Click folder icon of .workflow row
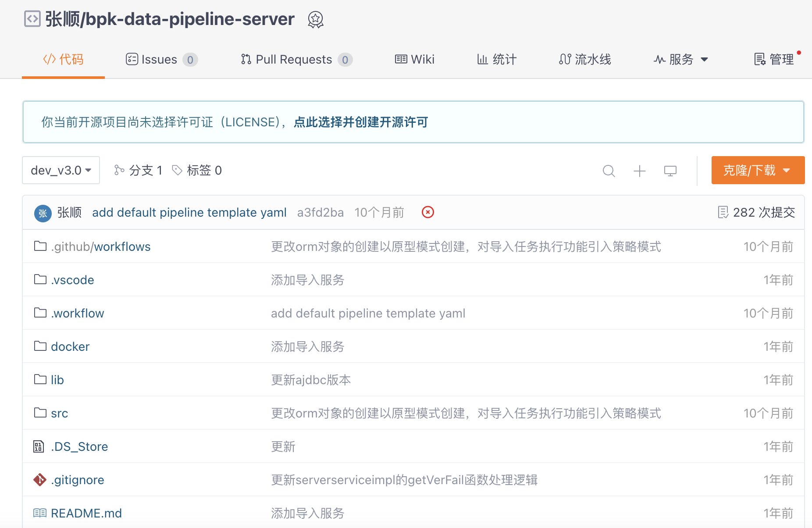The height and width of the screenshot is (528, 812). pos(40,313)
